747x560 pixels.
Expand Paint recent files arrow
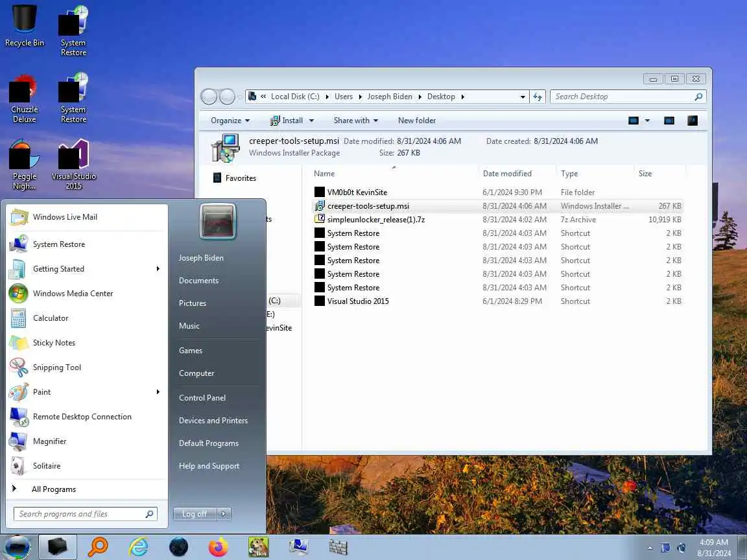coord(158,392)
